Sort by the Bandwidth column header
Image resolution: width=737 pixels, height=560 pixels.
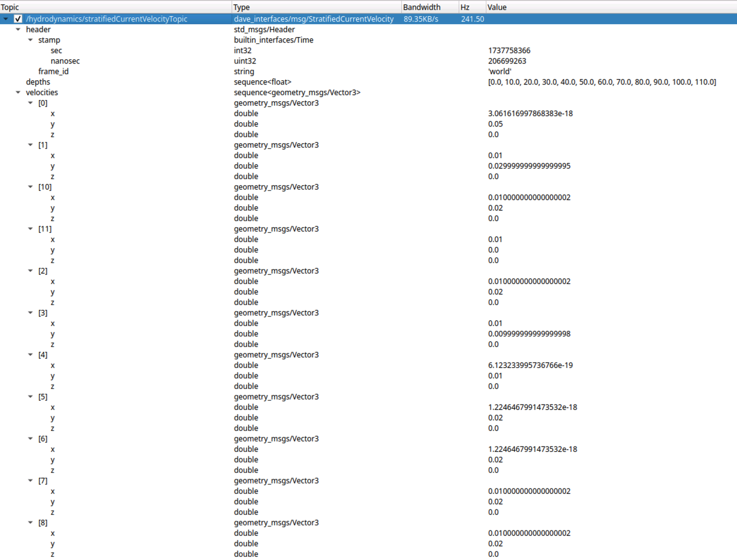[x=430, y=7]
